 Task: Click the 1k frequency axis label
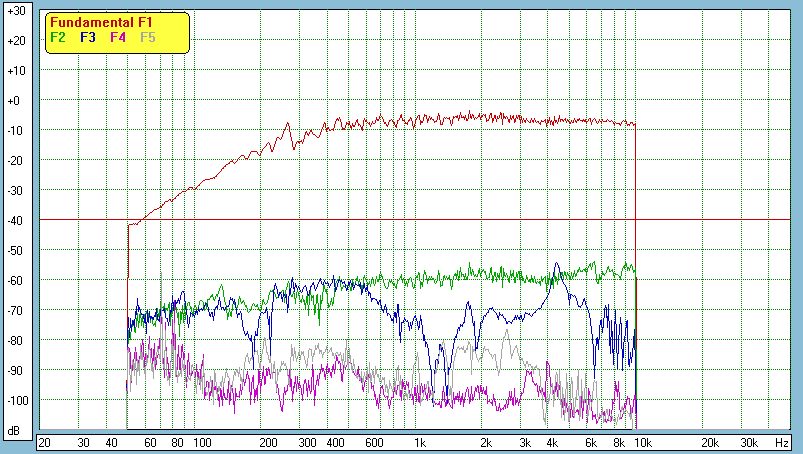point(420,443)
